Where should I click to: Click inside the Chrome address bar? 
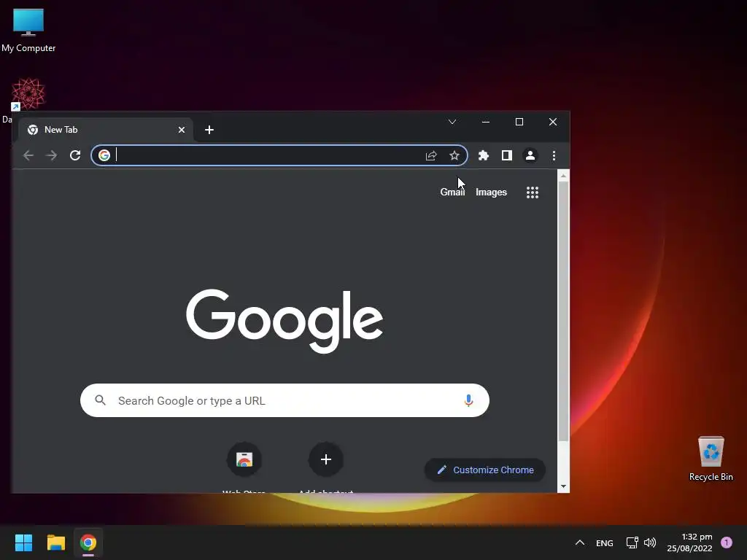tap(279, 155)
